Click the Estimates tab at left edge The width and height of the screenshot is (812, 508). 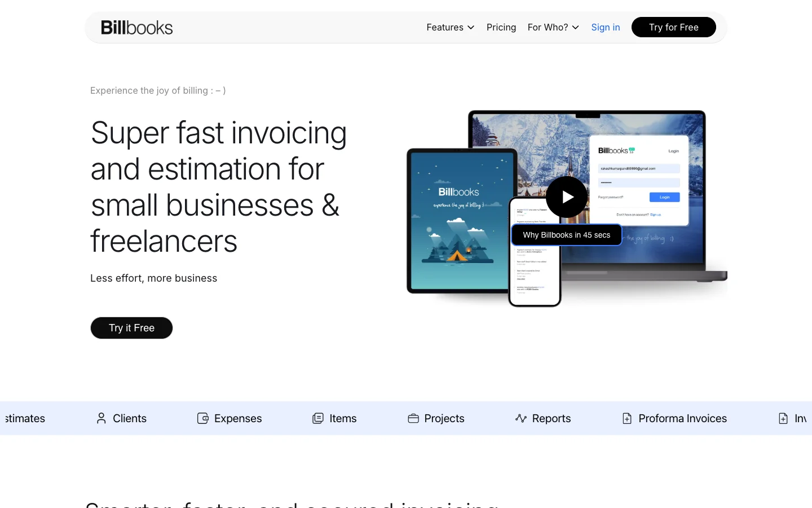[25, 418]
